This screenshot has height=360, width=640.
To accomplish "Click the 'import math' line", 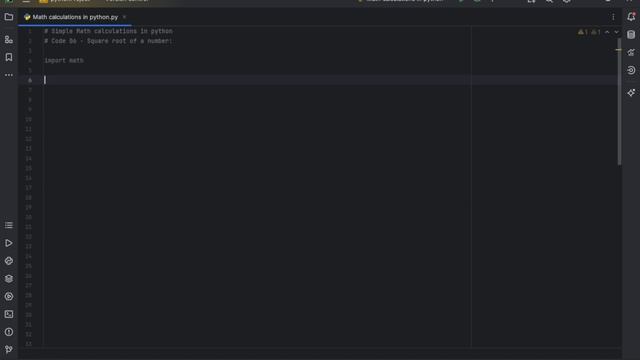I will 64,60.
